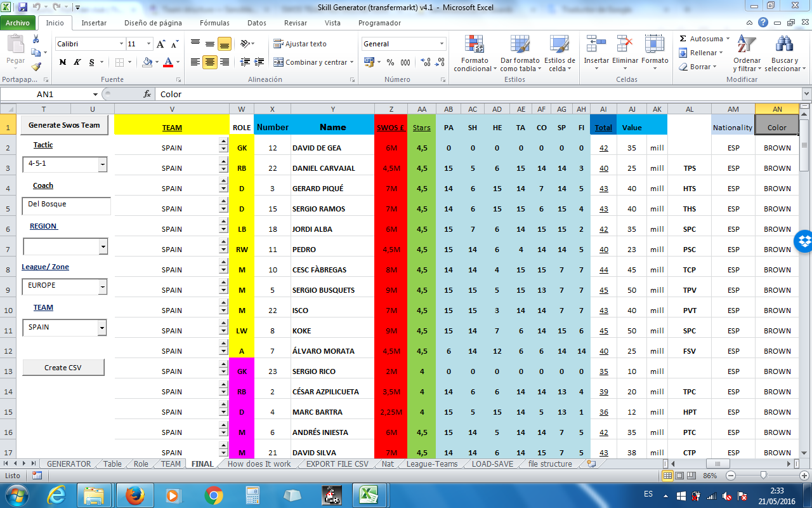Click the Dropbox badge icon
This screenshot has width=812, height=508.
(x=804, y=241)
